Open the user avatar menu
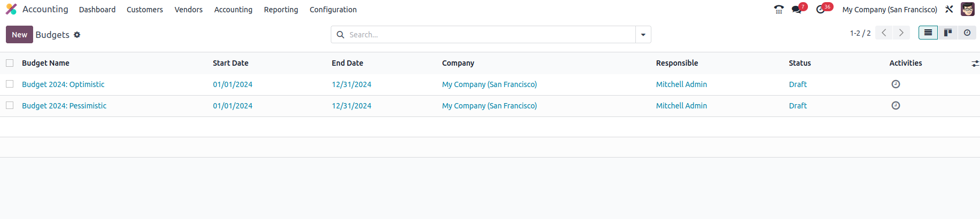 tap(967, 9)
